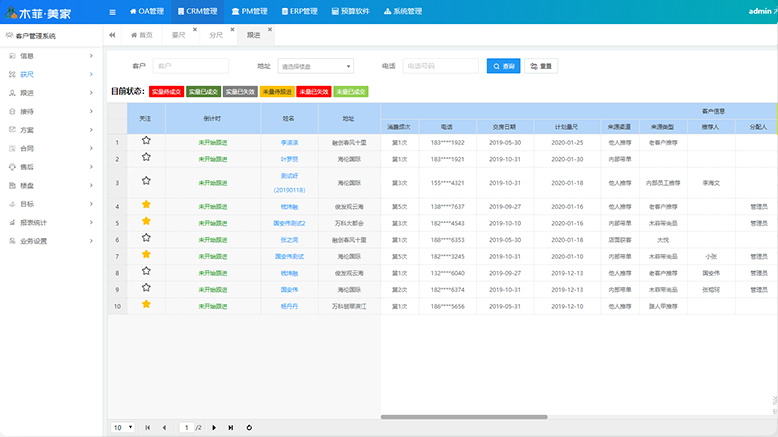Screen dimensions: 778x437
Task: Go to next page in pagination
Action: (215, 427)
